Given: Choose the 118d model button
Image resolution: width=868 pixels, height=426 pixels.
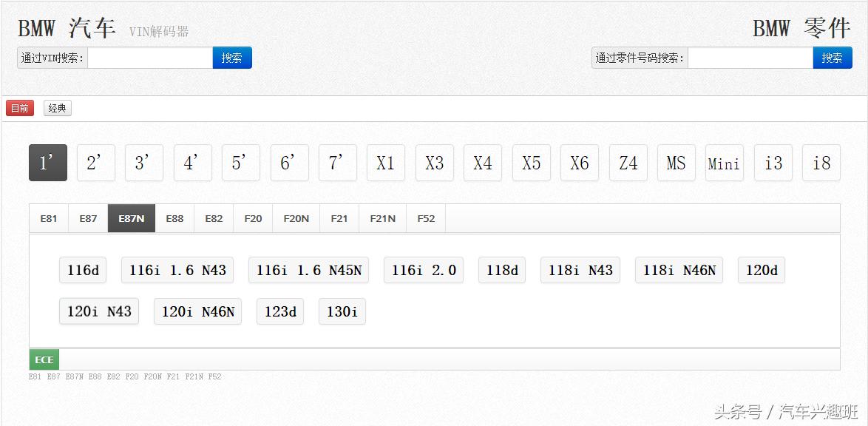Looking at the screenshot, I should point(502,271).
